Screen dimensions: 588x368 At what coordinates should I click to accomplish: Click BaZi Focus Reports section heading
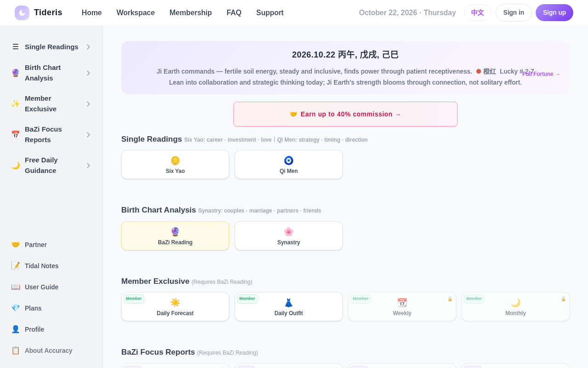158,352
